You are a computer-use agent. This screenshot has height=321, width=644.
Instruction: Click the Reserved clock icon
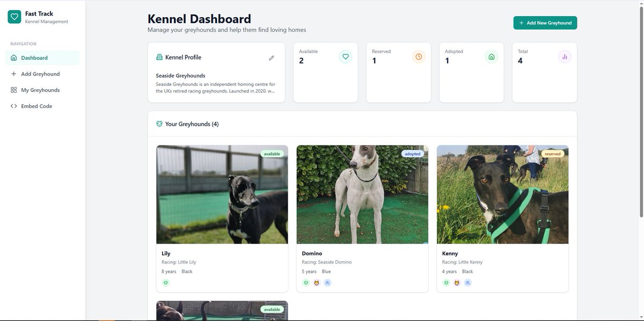click(419, 56)
